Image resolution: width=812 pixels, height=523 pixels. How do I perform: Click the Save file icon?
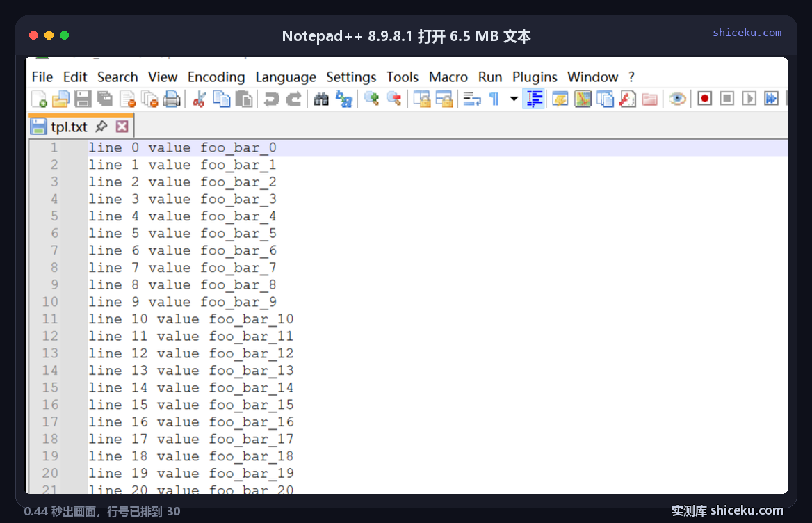(83, 98)
